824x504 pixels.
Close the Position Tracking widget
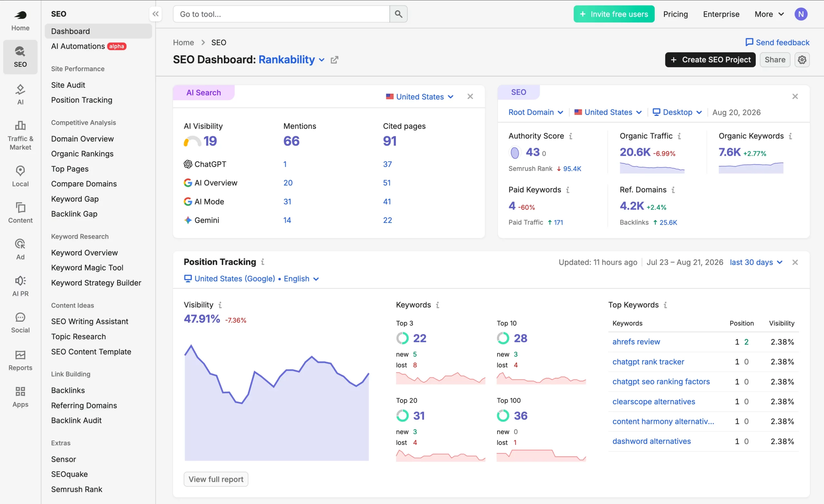795,262
